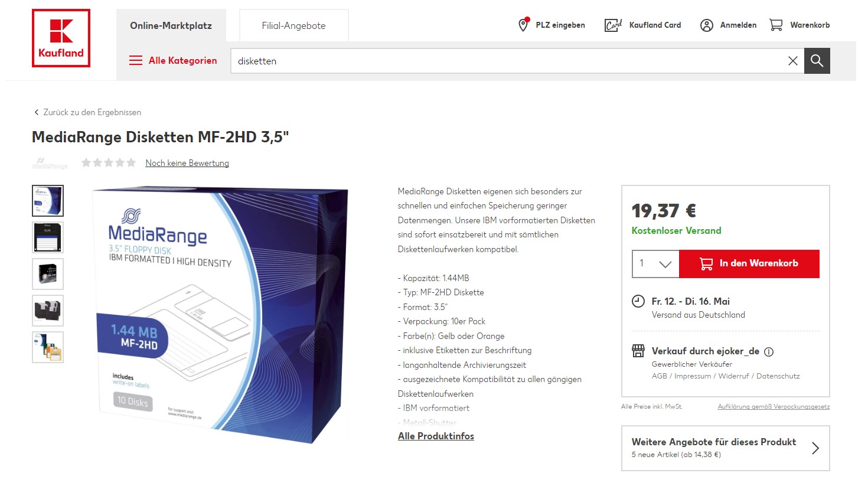Open Alle Produktinfos link
Viewport: 868px width, 486px height.
[x=436, y=436]
